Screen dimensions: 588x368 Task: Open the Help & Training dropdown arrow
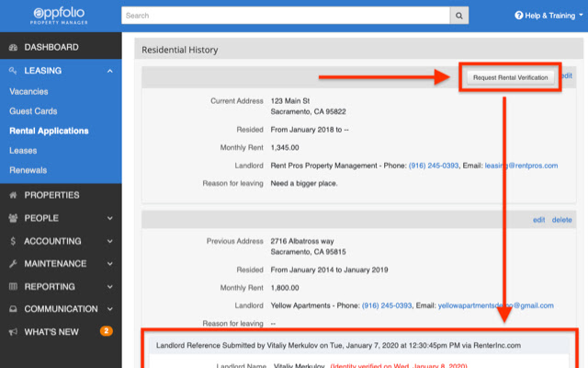[581, 16]
